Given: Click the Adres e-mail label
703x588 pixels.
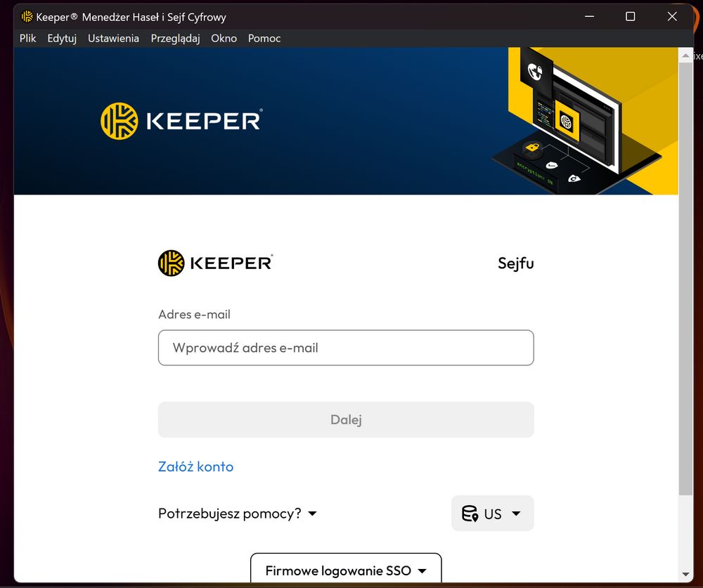Looking at the screenshot, I should coord(194,314).
